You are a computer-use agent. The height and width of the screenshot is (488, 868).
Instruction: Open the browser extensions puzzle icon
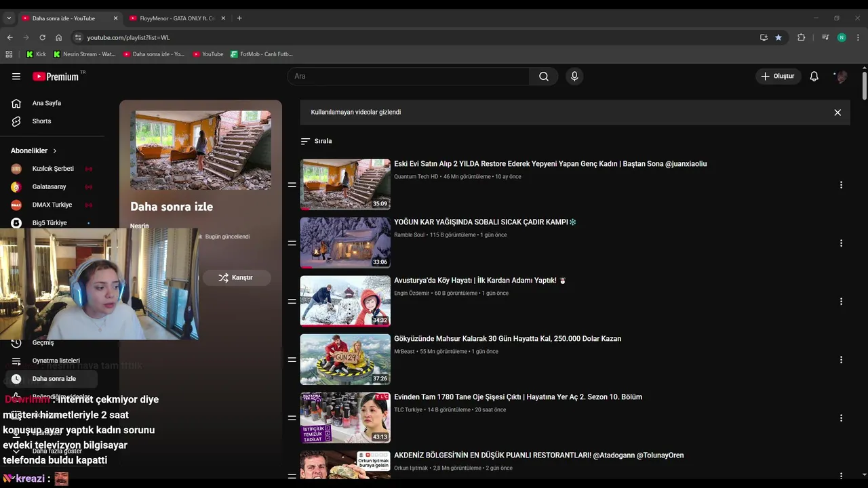[801, 38]
